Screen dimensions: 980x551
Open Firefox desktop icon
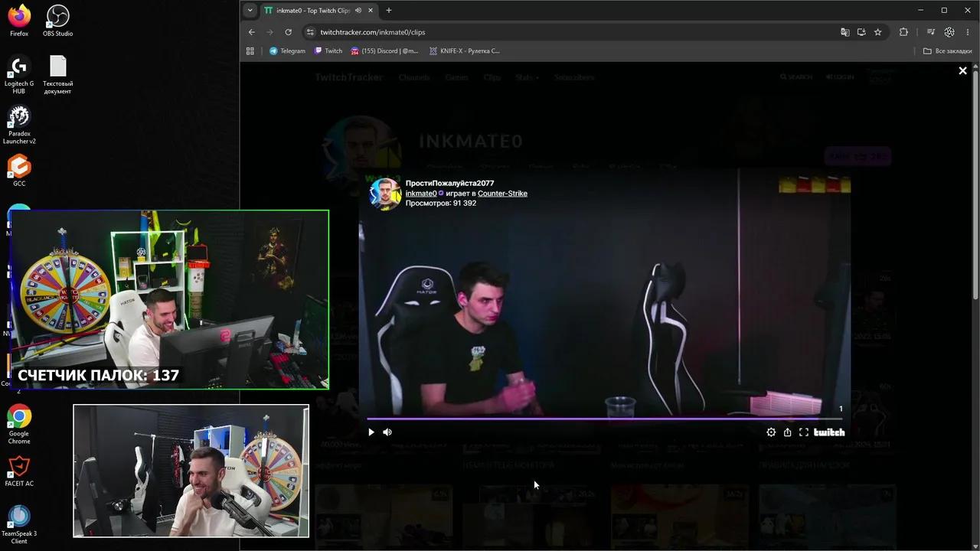coord(19,21)
